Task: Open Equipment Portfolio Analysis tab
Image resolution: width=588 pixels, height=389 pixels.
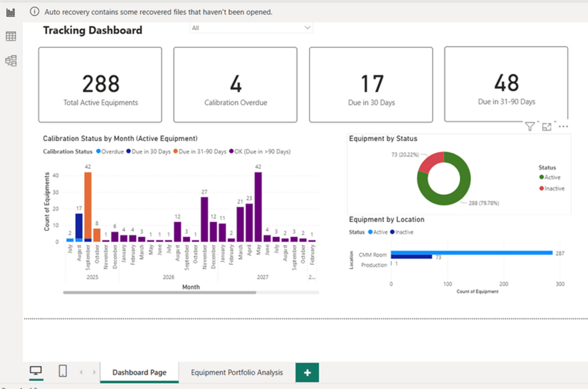Action: 237,372
